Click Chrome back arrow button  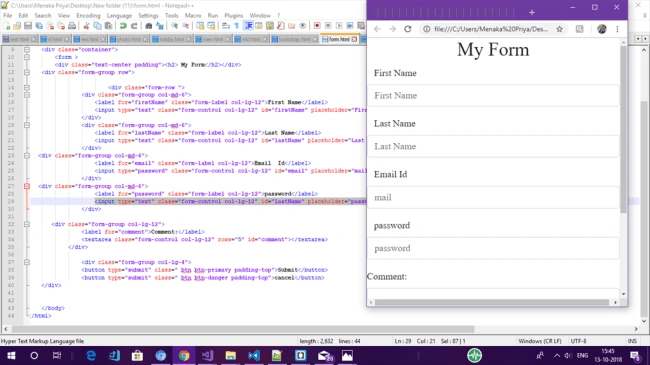(x=377, y=29)
